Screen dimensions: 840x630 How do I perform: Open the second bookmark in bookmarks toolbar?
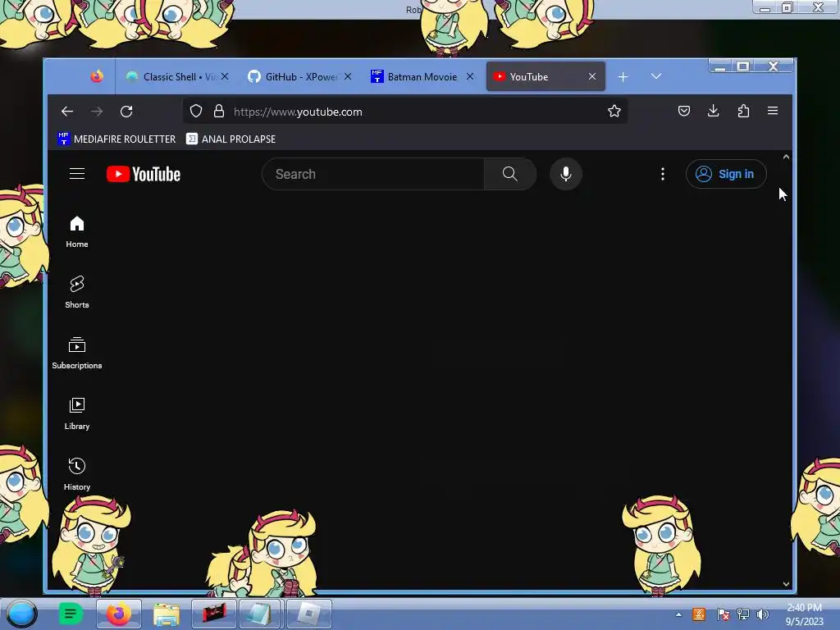point(231,139)
